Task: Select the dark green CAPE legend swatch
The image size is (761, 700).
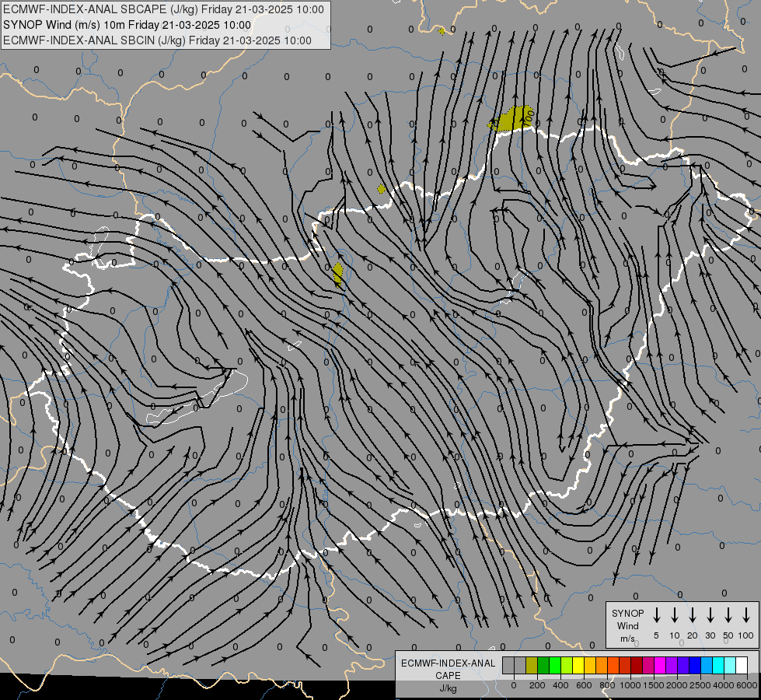Action: pos(543,665)
